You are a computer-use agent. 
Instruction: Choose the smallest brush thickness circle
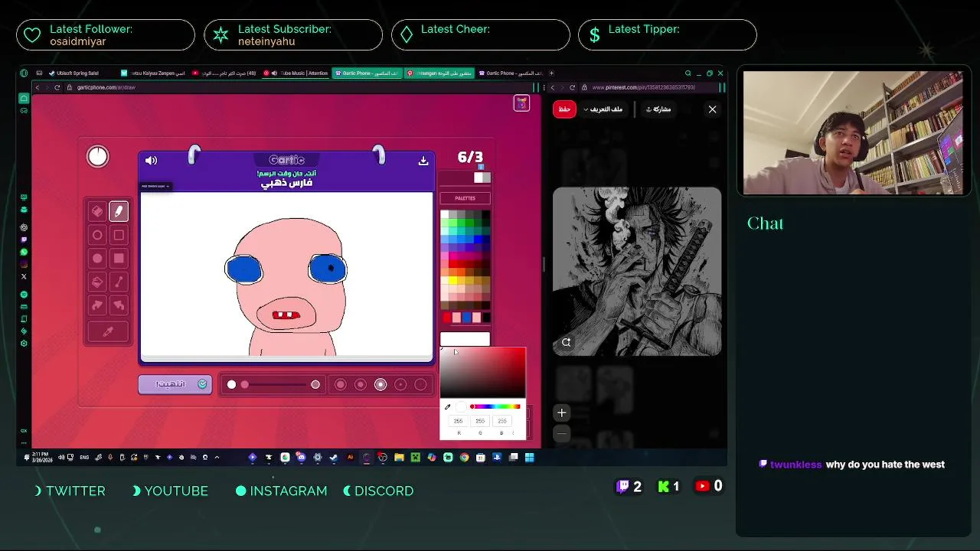coord(420,384)
